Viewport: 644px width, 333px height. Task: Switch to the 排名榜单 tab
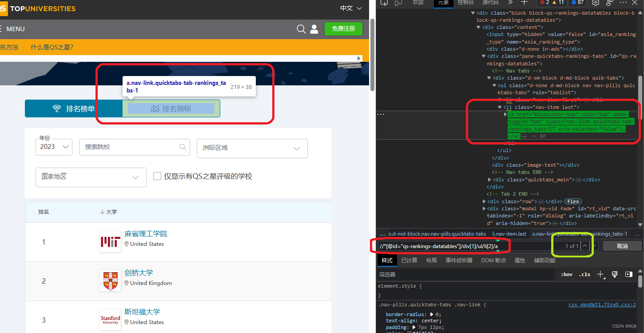click(74, 108)
